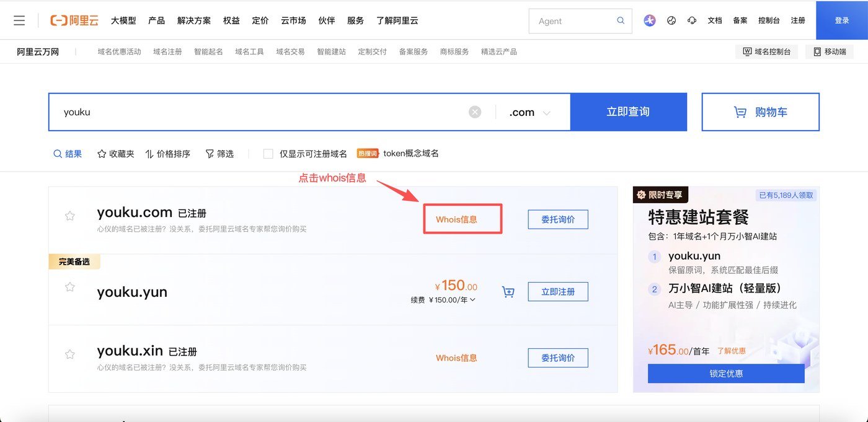This screenshot has height=422, width=868.
Task: Click the 锁定优惠 button
Action: pos(726,374)
